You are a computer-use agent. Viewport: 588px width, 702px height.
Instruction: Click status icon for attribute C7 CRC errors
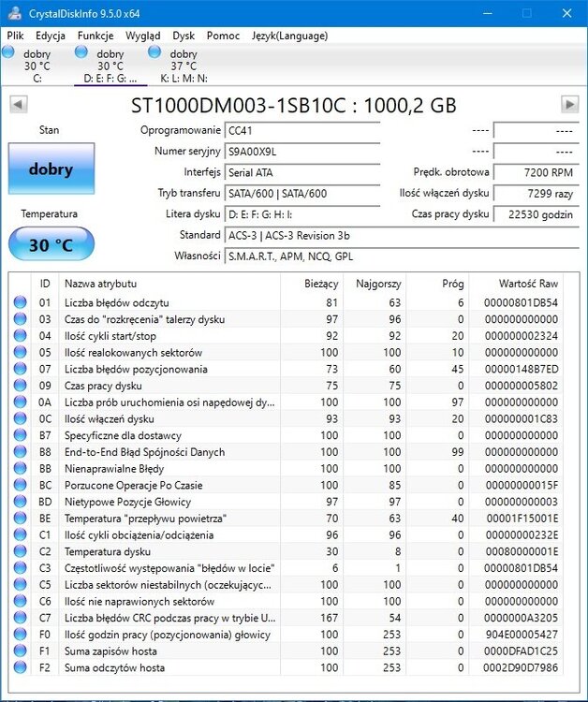pyautogui.click(x=20, y=618)
